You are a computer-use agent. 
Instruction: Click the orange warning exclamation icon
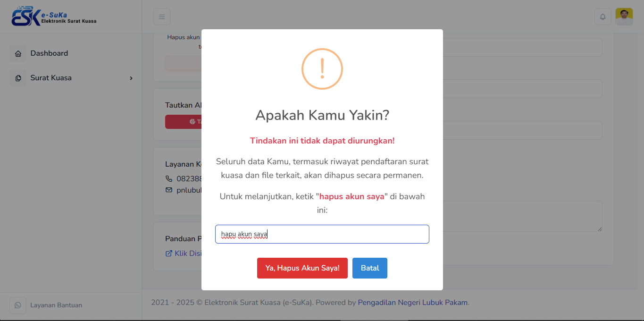(x=322, y=69)
